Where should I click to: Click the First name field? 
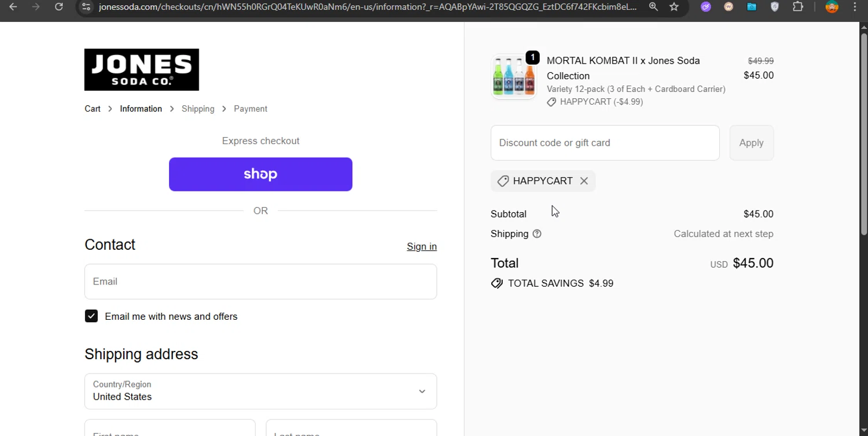[x=170, y=428]
